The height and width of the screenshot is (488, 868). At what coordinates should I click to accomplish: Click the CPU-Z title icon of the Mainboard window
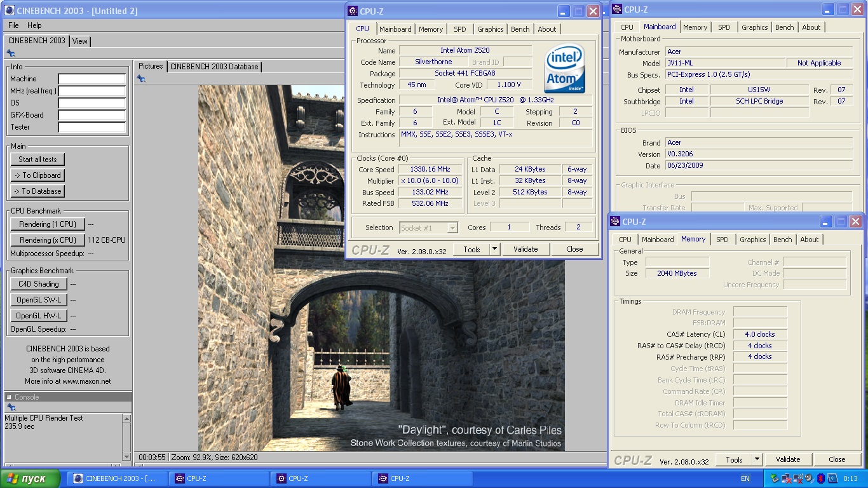click(x=617, y=10)
